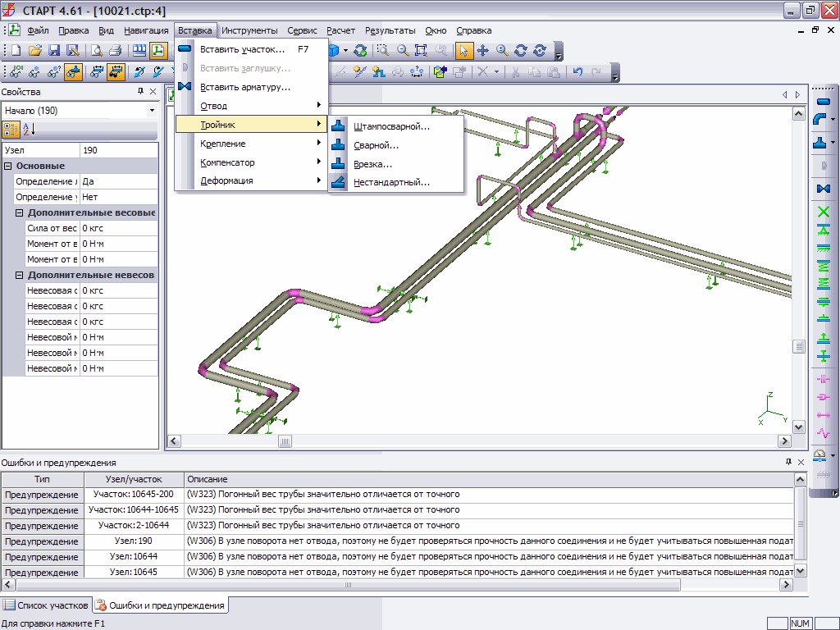Click the Print icon in toolbar

tap(115, 50)
